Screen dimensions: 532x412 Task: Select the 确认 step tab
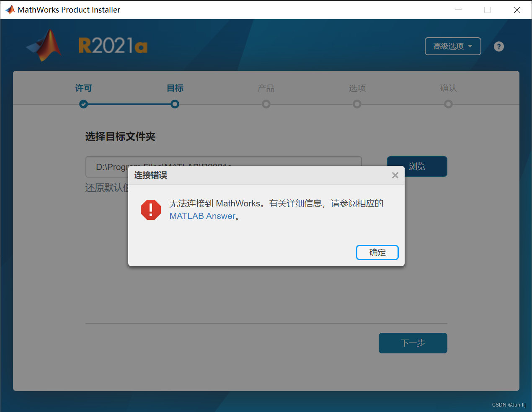[449, 88]
